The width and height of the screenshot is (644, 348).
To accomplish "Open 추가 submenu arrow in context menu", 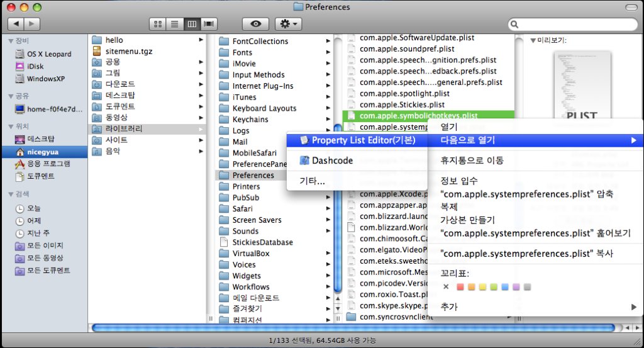I will [x=634, y=307].
